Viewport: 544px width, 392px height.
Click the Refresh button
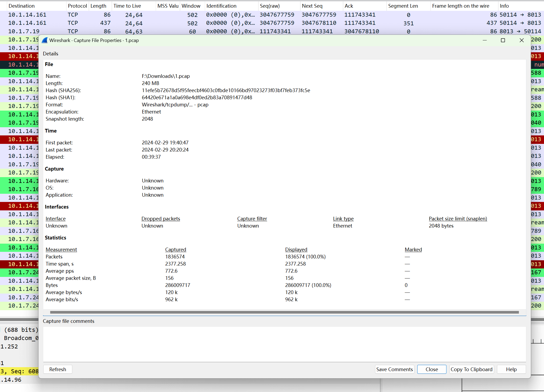pos(58,369)
